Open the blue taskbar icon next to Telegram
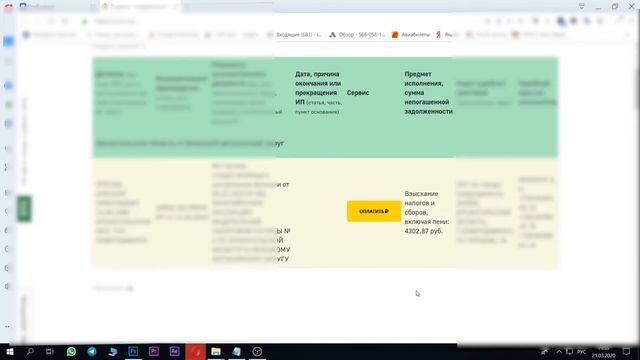The height and width of the screenshot is (360, 640). click(113, 351)
